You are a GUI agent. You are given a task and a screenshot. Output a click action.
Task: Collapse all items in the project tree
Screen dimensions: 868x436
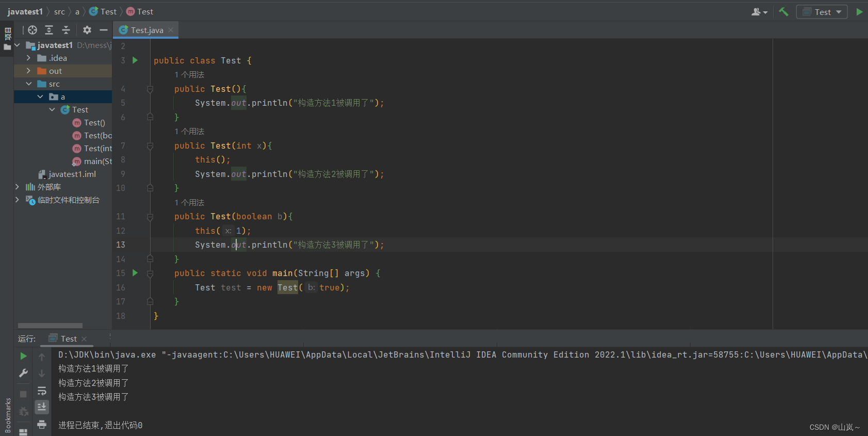tap(66, 30)
